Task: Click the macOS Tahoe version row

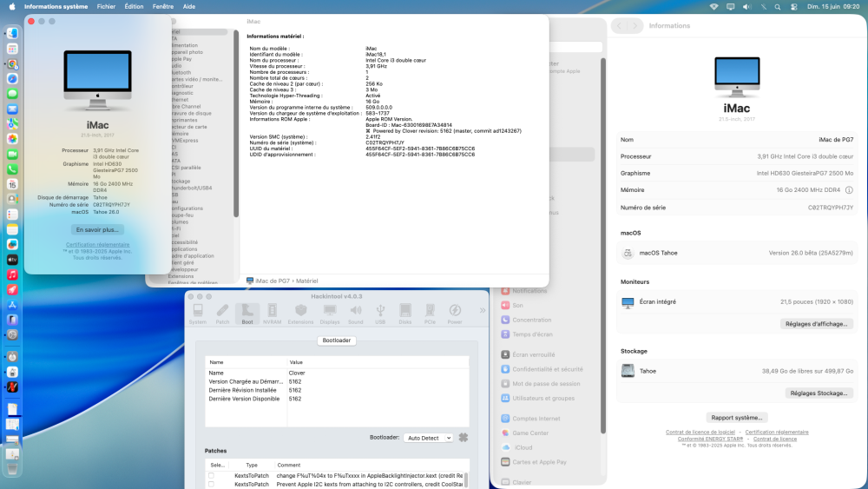Action: [737, 253]
